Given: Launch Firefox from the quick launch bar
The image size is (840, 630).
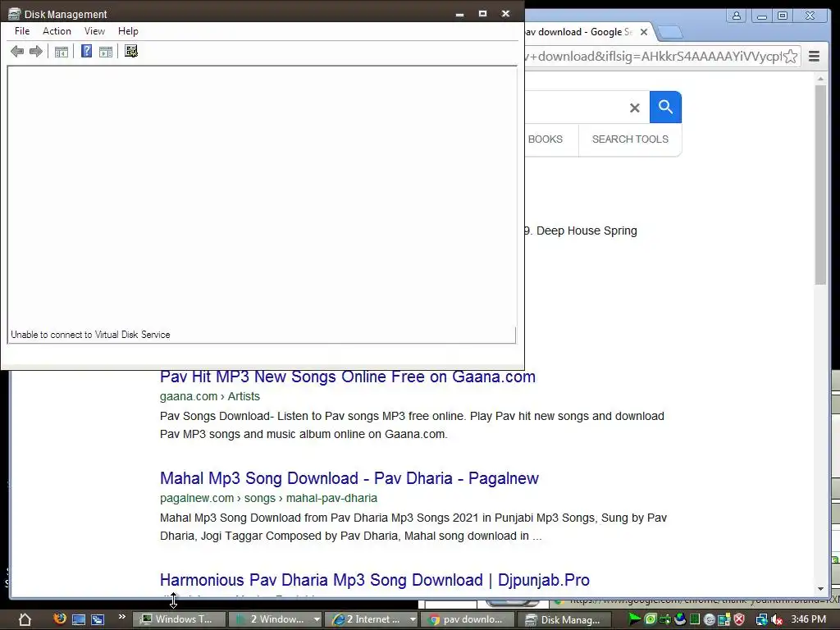Looking at the screenshot, I should 59,619.
